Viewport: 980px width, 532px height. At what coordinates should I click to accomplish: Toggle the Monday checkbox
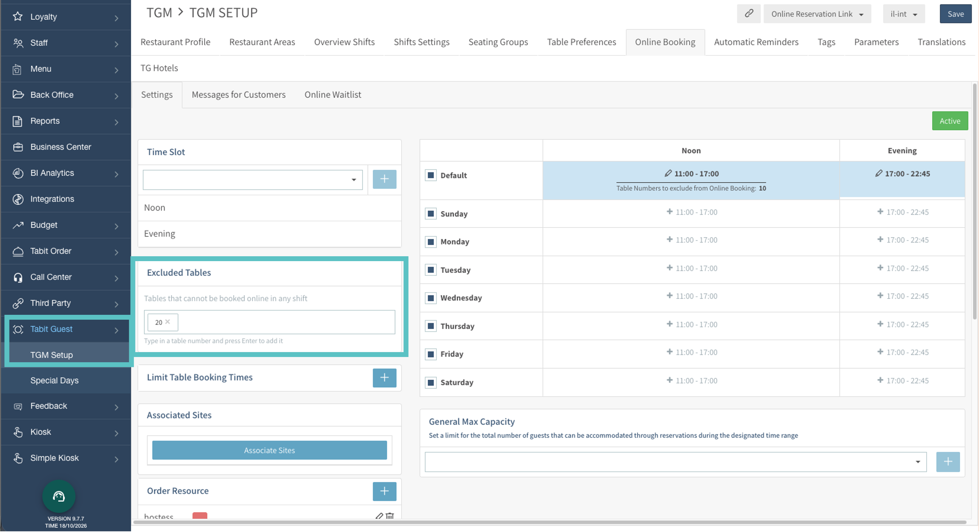pyautogui.click(x=430, y=242)
